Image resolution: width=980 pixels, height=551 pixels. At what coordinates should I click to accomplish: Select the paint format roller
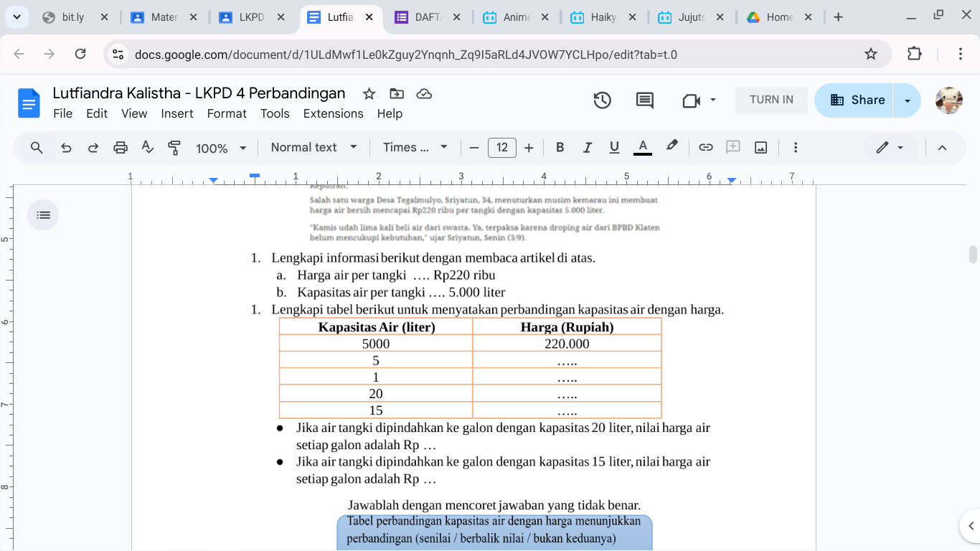click(x=174, y=148)
